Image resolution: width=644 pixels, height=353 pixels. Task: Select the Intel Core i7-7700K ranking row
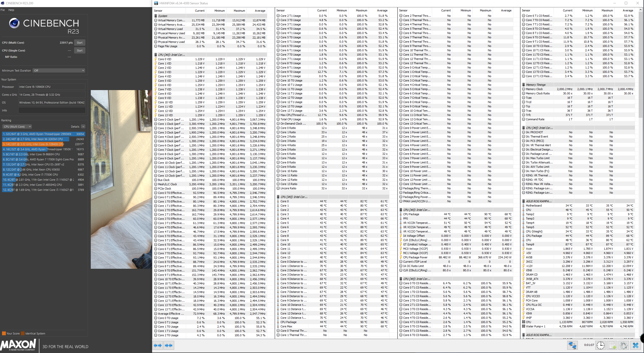click(43, 175)
